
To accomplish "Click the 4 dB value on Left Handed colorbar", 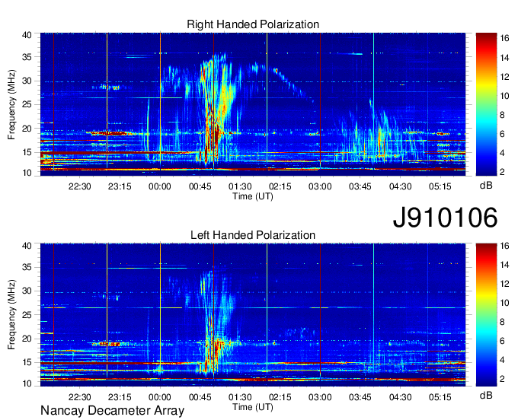I will (x=502, y=360).
